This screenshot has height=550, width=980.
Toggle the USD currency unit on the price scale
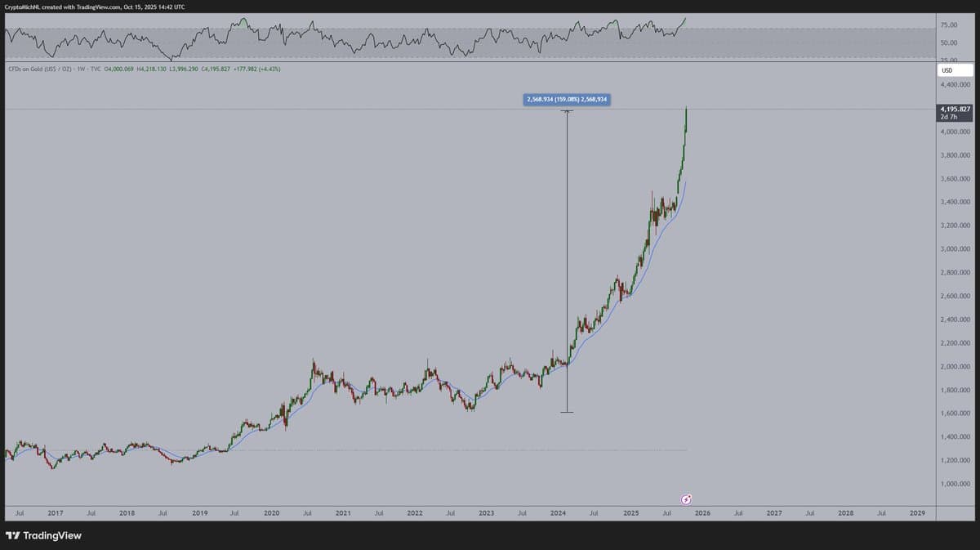[x=954, y=70]
